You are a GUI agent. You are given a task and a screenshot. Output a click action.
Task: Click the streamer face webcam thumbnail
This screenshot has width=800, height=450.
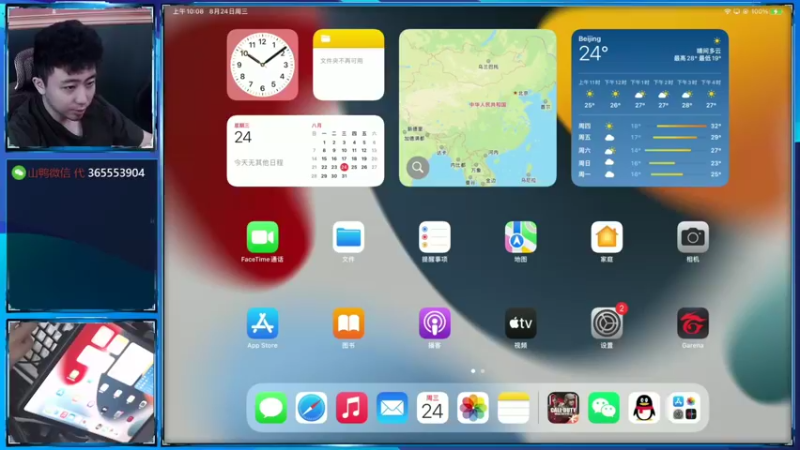point(80,78)
